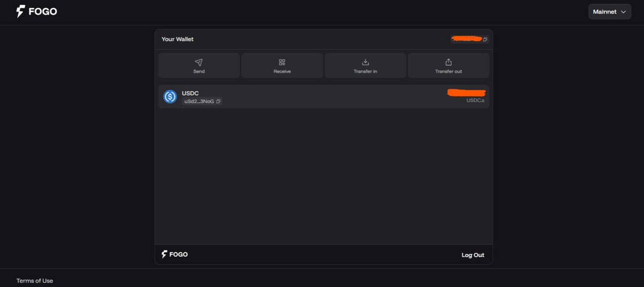Click the Send button
Image resolution: width=644 pixels, height=287 pixels.
[x=199, y=66]
